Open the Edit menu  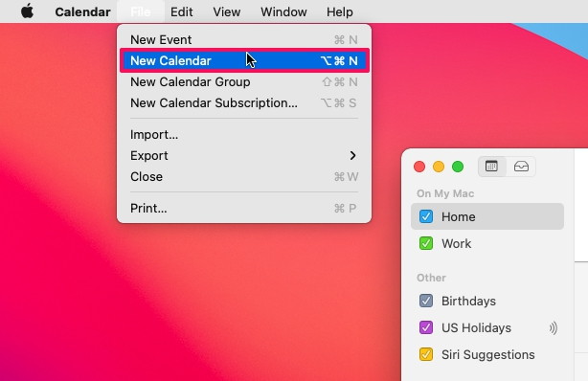182,12
